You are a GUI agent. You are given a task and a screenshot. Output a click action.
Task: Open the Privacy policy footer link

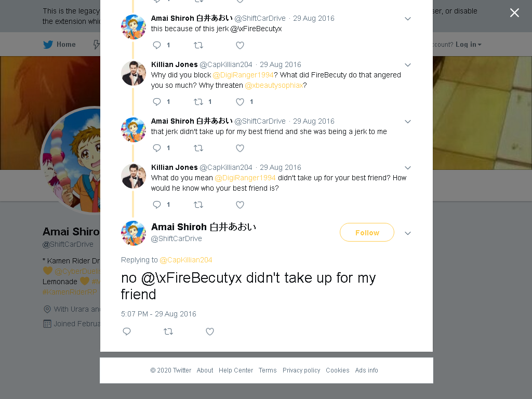[301, 370]
